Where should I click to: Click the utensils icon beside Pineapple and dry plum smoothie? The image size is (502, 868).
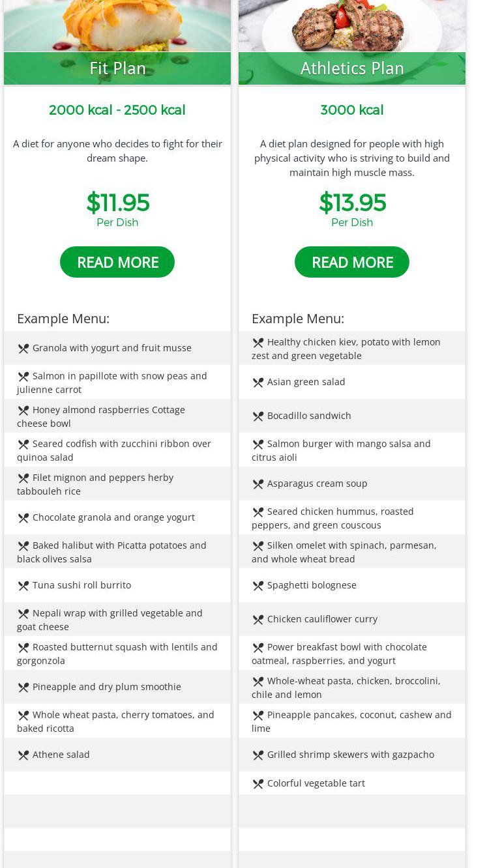(x=23, y=687)
